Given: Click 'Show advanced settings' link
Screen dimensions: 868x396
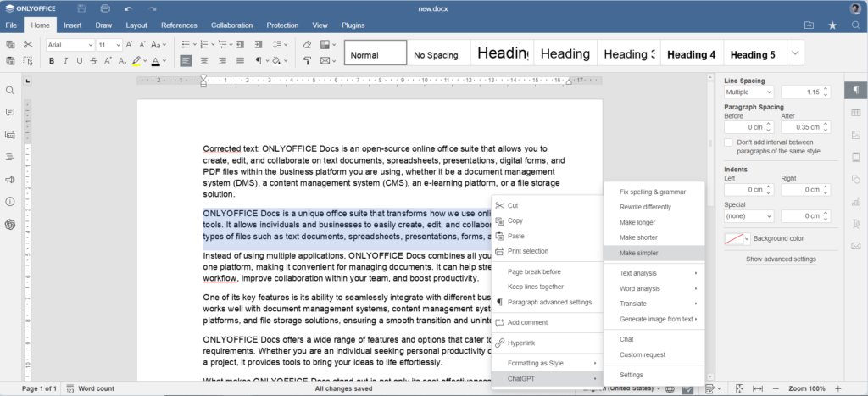Looking at the screenshot, I should click(781, 259).
